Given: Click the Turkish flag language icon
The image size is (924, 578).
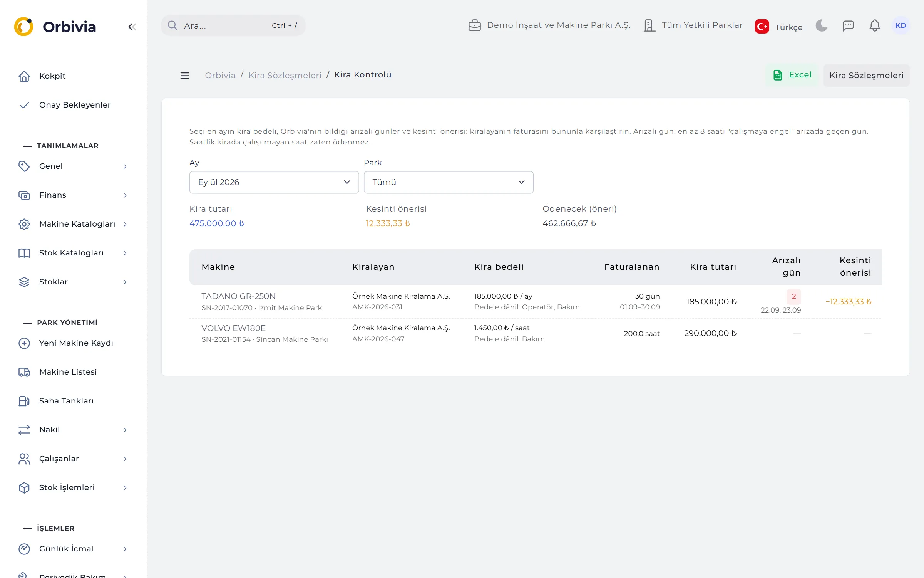Looking at the screenshot, I should (762, 27).
